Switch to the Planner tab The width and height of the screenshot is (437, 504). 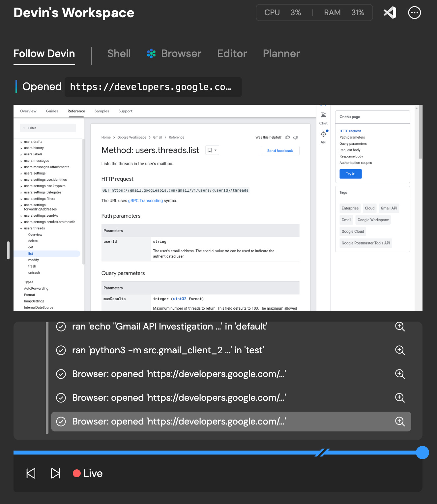(281, 53)
